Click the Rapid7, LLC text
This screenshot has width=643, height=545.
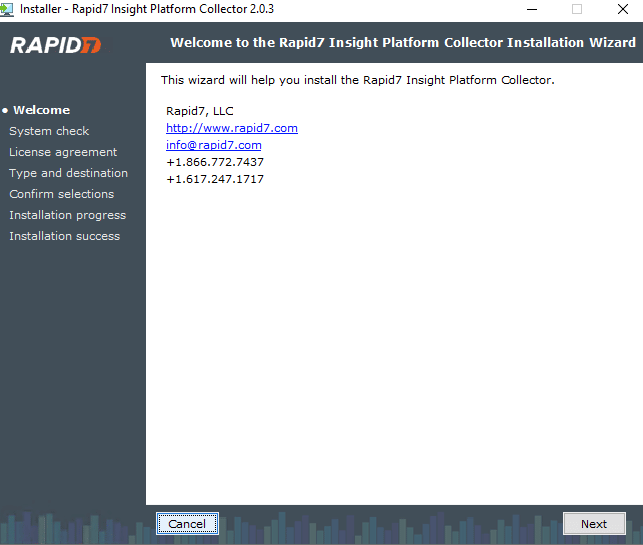coord(200,111)
